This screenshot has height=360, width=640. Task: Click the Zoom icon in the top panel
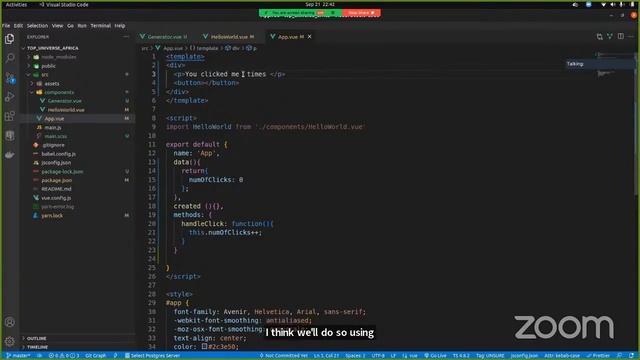point(589,4)
